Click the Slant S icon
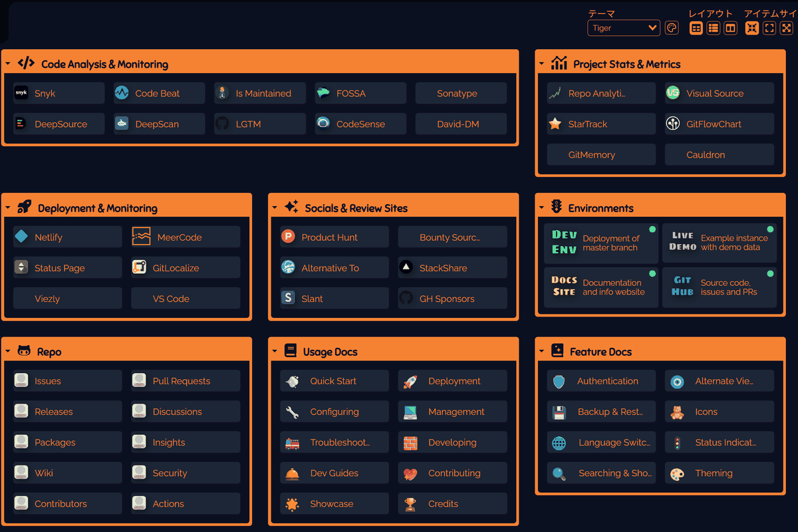The width and height of the screenshot is (798, 532). (x=288, y=299)
